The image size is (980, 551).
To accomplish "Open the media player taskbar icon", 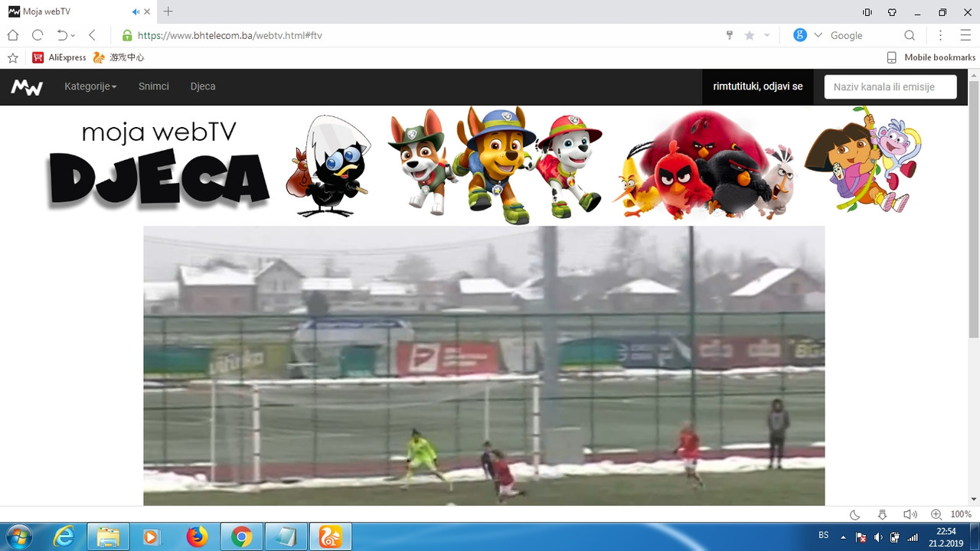I will (152, 537).
